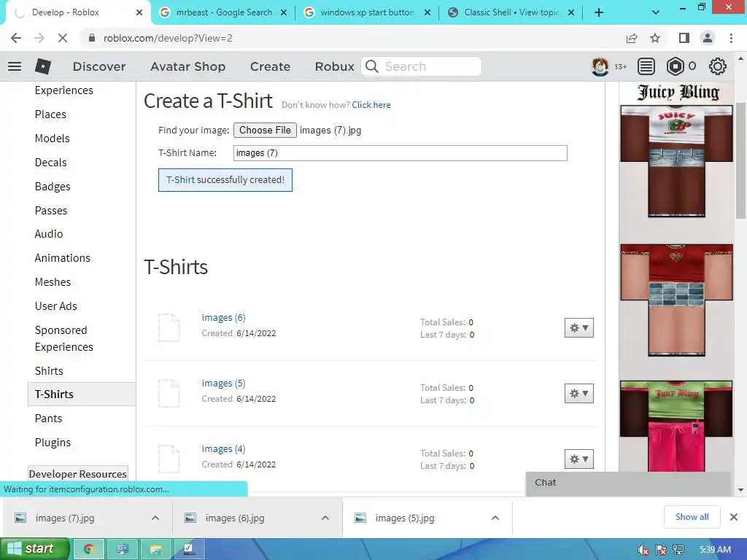Open the Chrome three-dot menu
The height and width of the screenshot is (560, 747).
point(731,38)
